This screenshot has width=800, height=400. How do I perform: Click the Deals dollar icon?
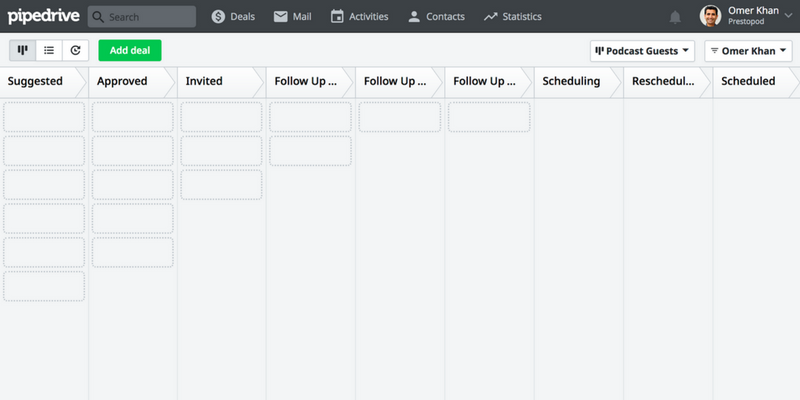(x=218, y=17)
